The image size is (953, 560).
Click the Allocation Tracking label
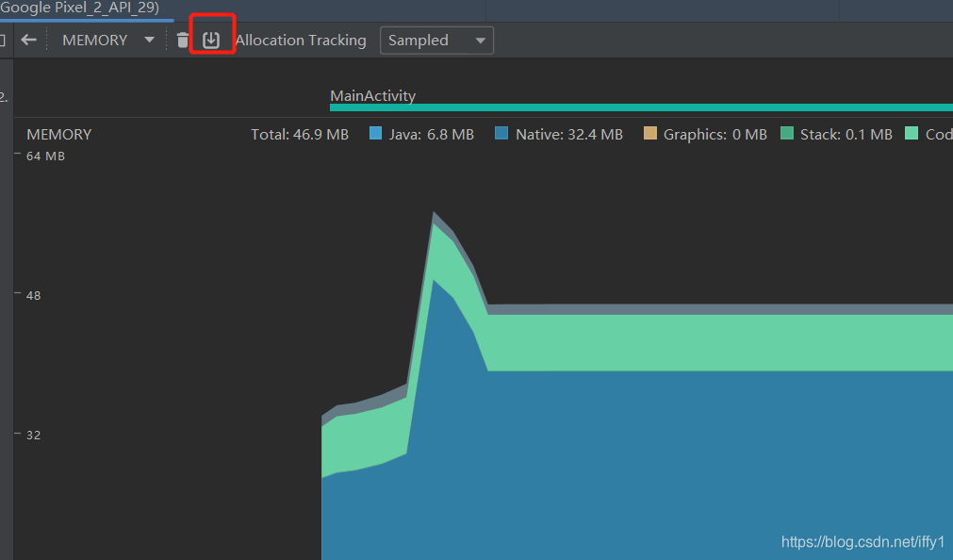(301, 41)
